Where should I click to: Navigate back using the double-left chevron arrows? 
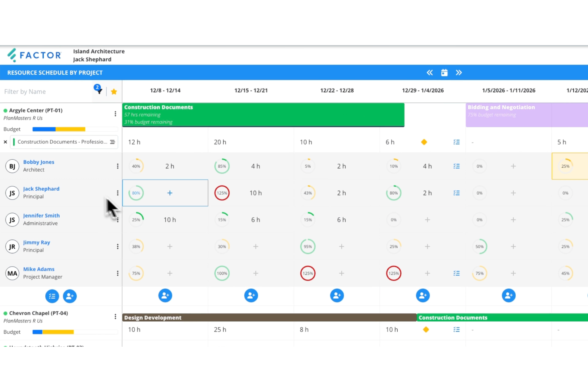(429, 72)
